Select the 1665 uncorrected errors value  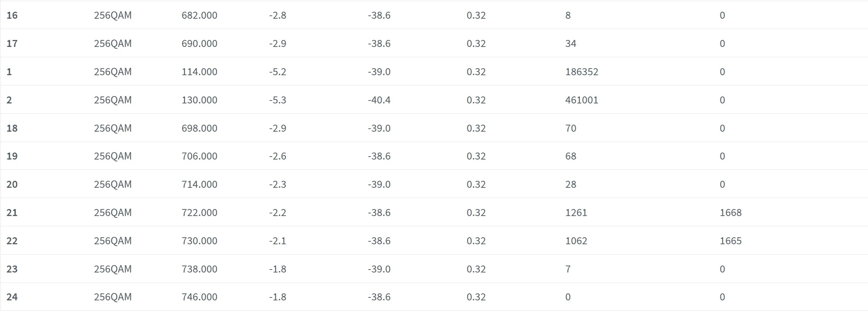click(x=731, y=241)
